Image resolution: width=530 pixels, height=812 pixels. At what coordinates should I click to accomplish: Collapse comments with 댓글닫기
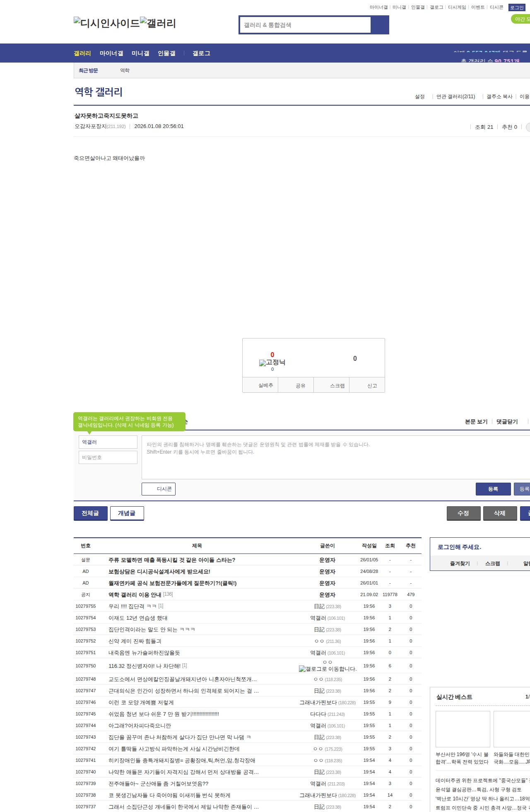(x=507, y=422)
